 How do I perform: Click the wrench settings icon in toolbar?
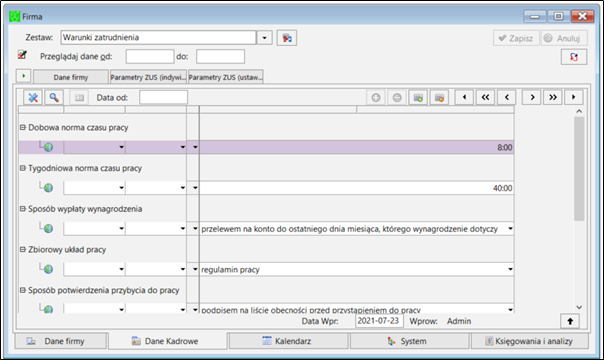[x=33, y=98]
